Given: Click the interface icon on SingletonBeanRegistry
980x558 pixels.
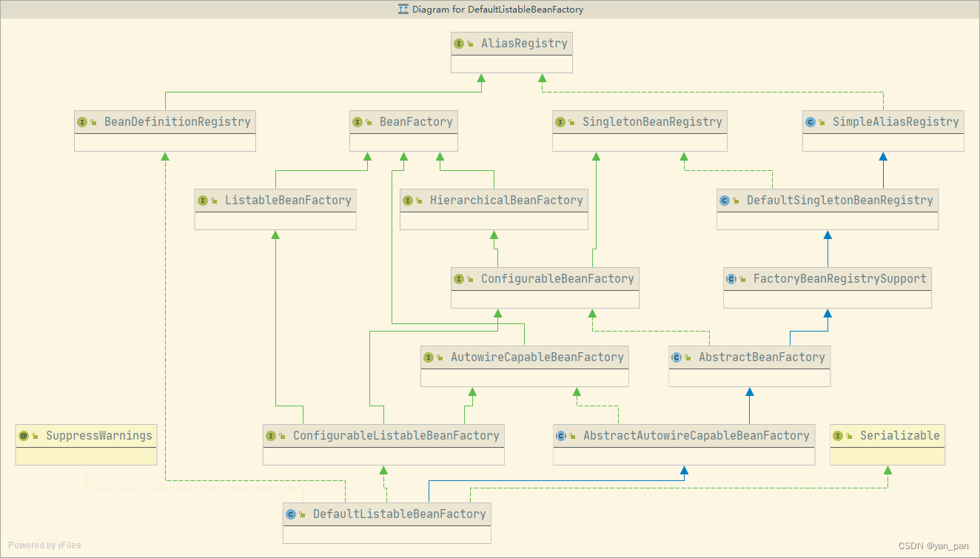Looking at the screenshot, I should click(x=560, y=122).
